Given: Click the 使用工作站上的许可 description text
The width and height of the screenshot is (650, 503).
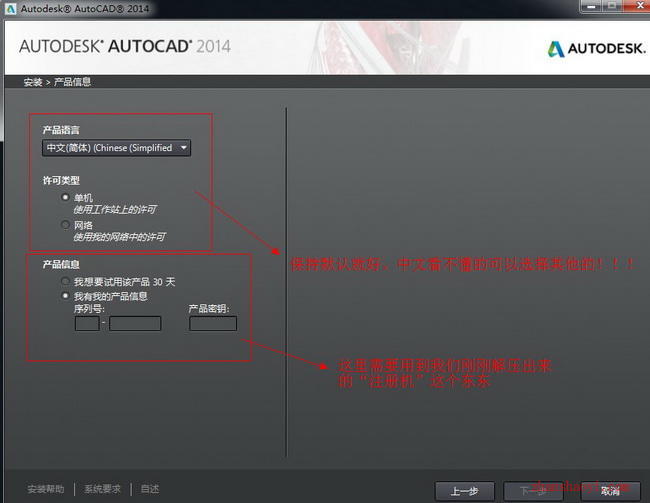Looking at the screenshot, I should 115,210.
